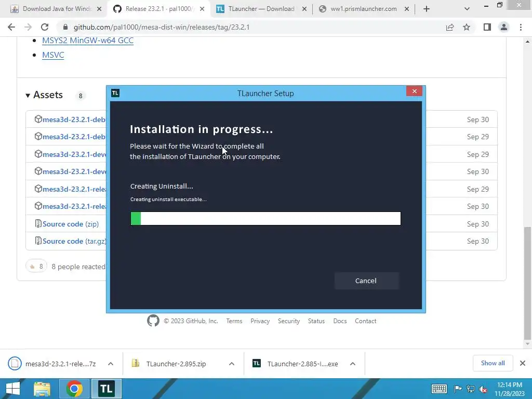Open the Chrome three-dot menu
The image size is (532, 399).
(x=521, y=27)
